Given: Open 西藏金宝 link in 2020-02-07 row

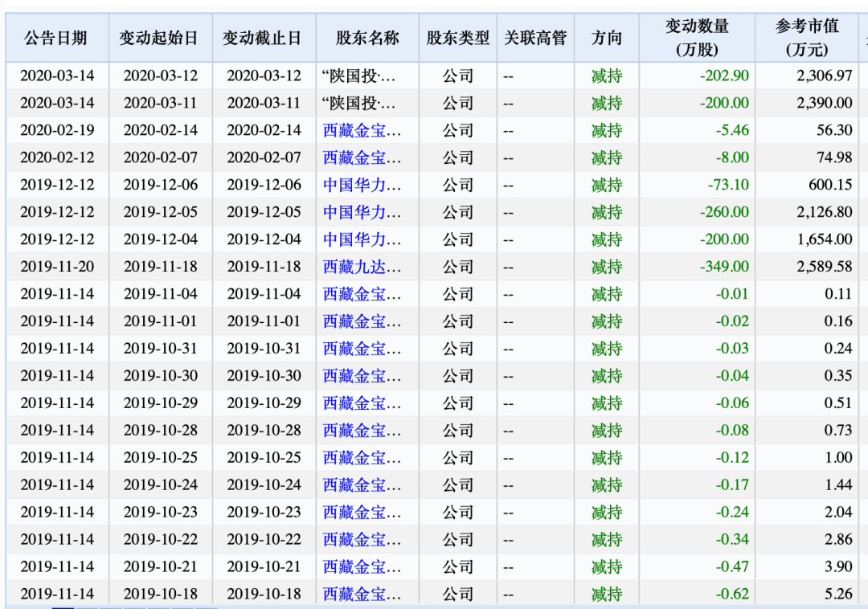Looking at the screenshot, I should point(362,157).
